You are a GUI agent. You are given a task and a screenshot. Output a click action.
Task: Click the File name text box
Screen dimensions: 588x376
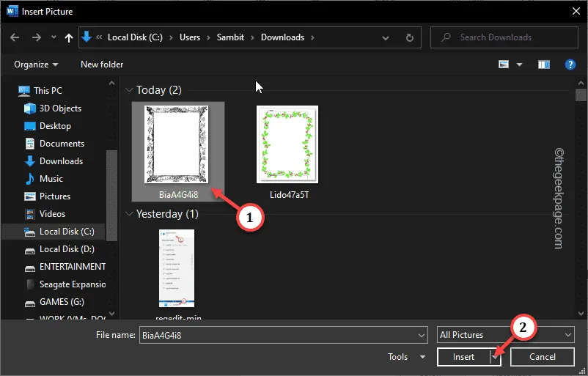pyautogui.click(x=279, y=335)
